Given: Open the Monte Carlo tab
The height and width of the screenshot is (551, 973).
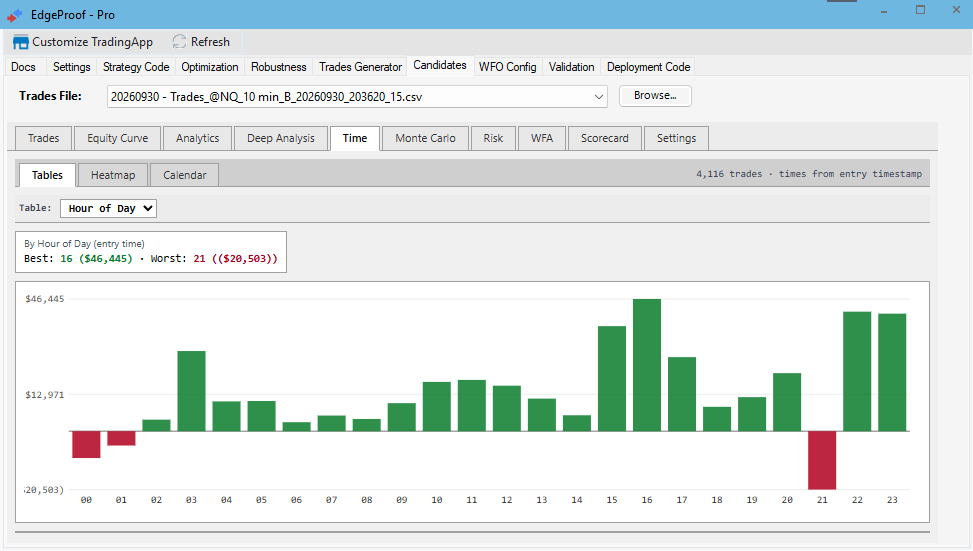Looking at the screenshot, I should click(x=425, y=138).
